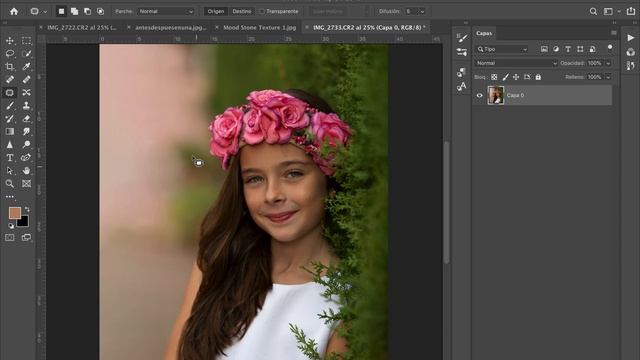Open Search with magnifier icon top right
640x360 pixels.
[593, 11]
